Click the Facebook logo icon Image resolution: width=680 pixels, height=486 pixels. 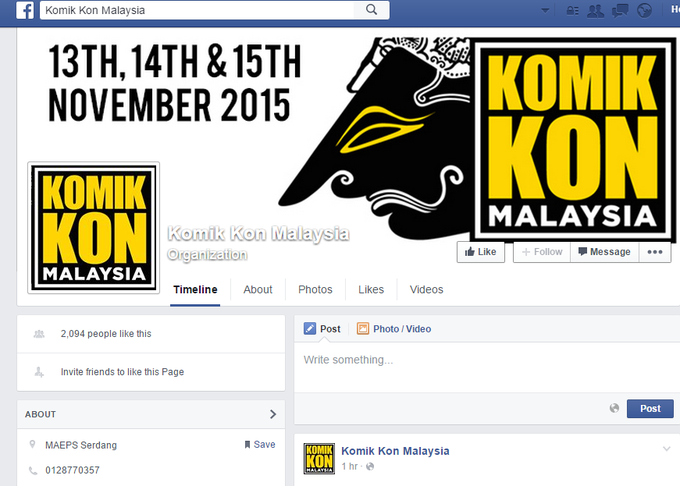pos(25,10)
